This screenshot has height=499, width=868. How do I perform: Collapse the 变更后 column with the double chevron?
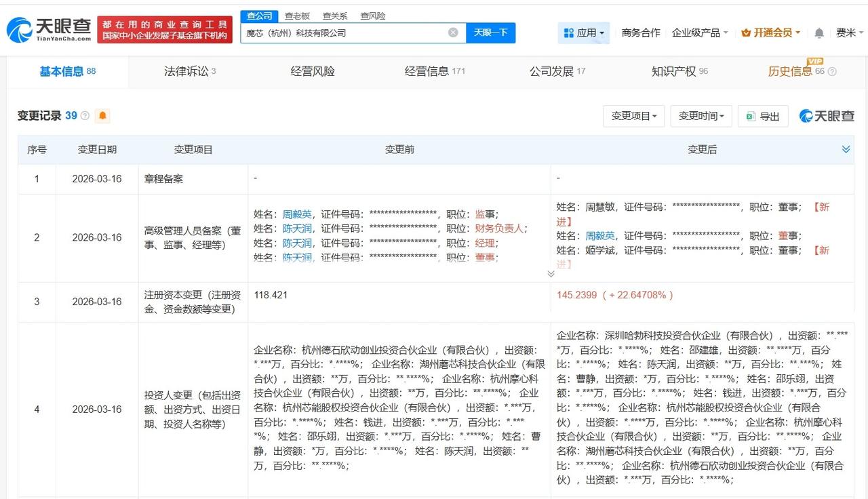[845, 148]
